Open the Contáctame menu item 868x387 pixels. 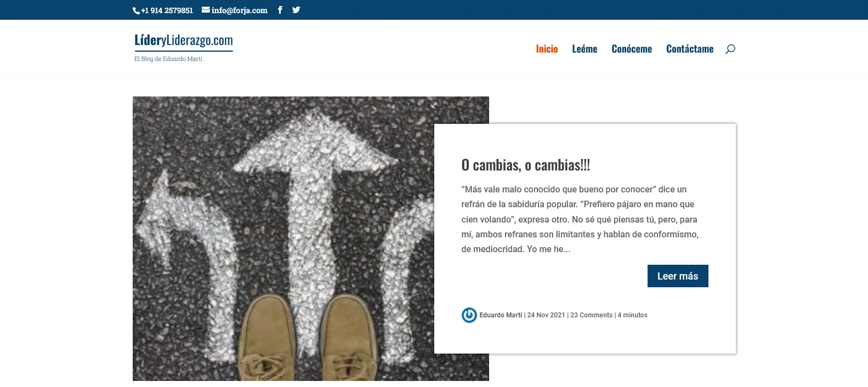pyautogui.click(x=689, y=49)
